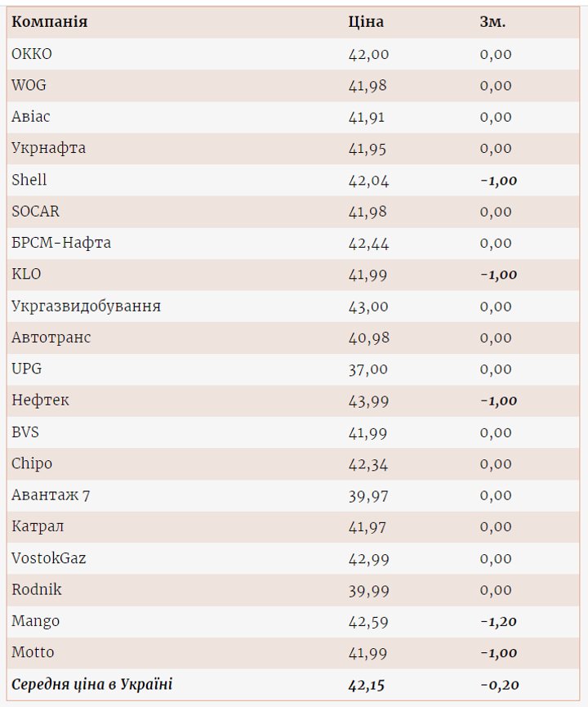Screen dimensions: 588x707
Task: Select the SOCAR company name
Action: (35, 212)
